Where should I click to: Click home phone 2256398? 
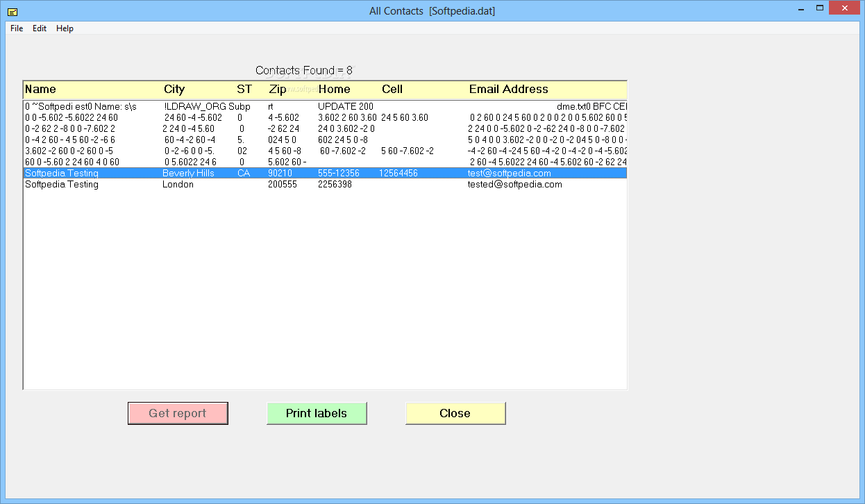(335, 184)
